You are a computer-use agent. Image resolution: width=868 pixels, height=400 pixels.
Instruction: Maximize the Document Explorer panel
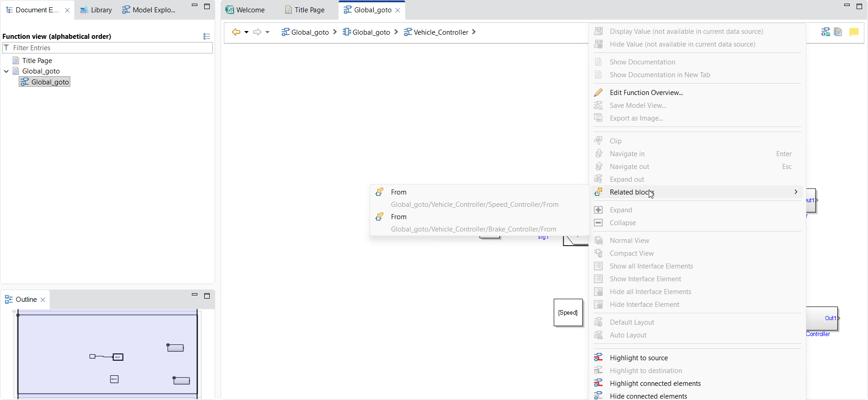[207, 6]
